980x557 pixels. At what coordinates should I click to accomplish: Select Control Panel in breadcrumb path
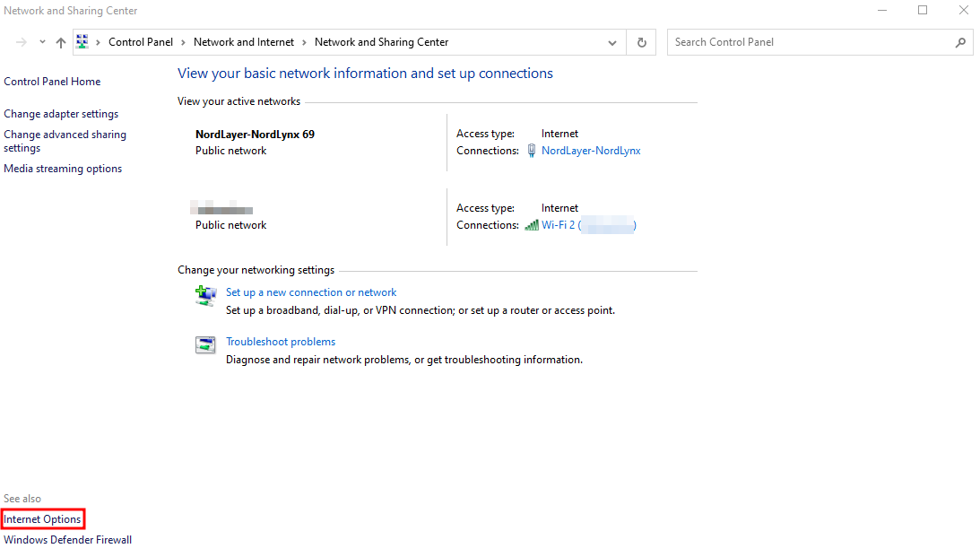[x=140, y=41]
